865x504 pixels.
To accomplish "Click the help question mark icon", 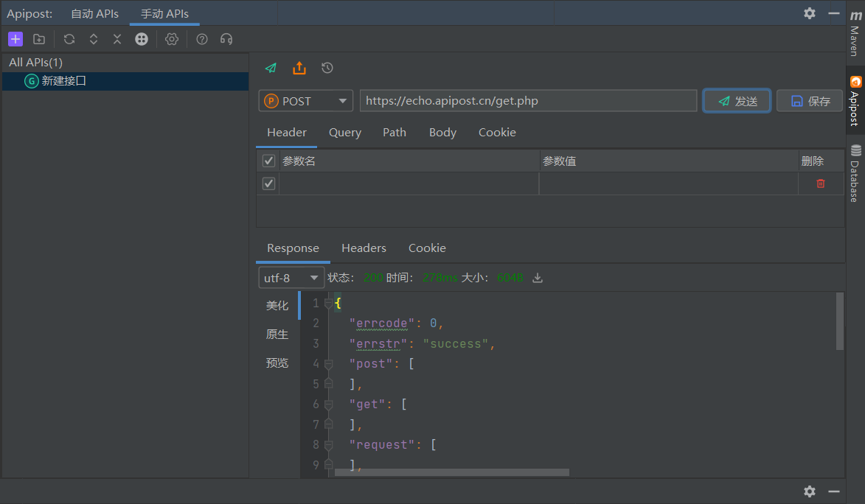I will click(x=202, y=39).
